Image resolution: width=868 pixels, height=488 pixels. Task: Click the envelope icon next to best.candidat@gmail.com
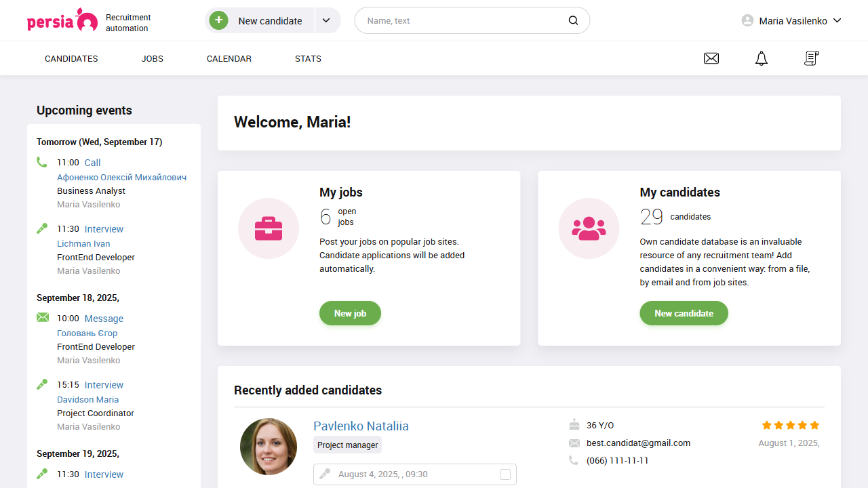[x=573, y=443]
